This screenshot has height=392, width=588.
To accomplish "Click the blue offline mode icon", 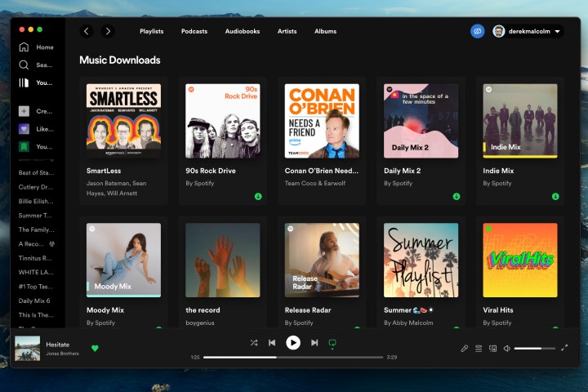I will click(478, 31).
